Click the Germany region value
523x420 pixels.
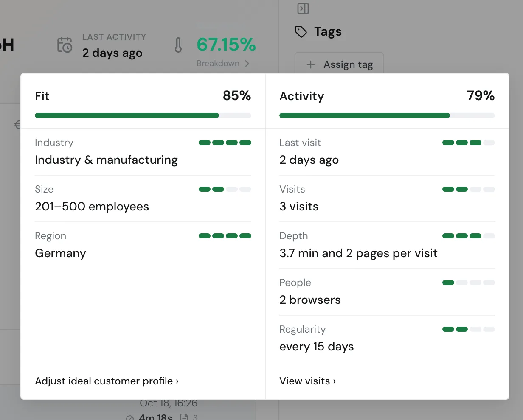(60, 253)
